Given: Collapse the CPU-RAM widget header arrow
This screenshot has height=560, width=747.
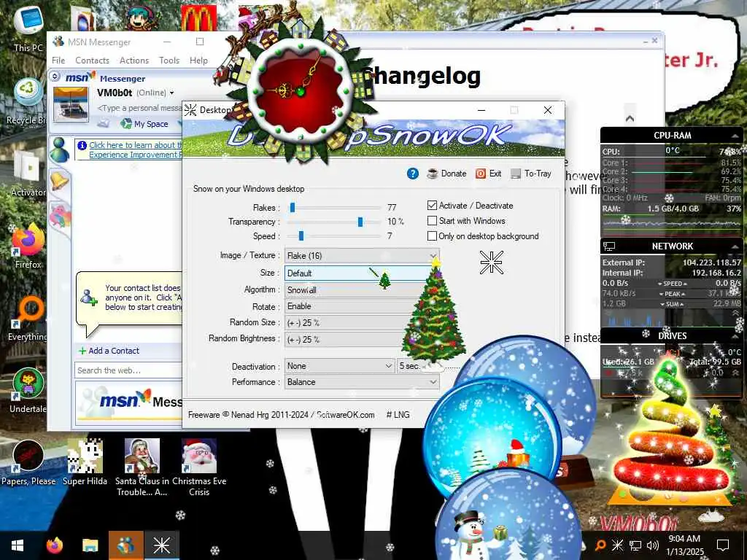Looking at the screenshot, I should 735,136.
